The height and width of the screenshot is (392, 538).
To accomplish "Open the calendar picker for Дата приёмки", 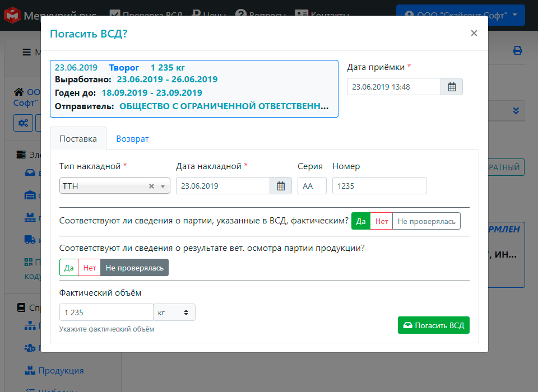I will point(452,86).
